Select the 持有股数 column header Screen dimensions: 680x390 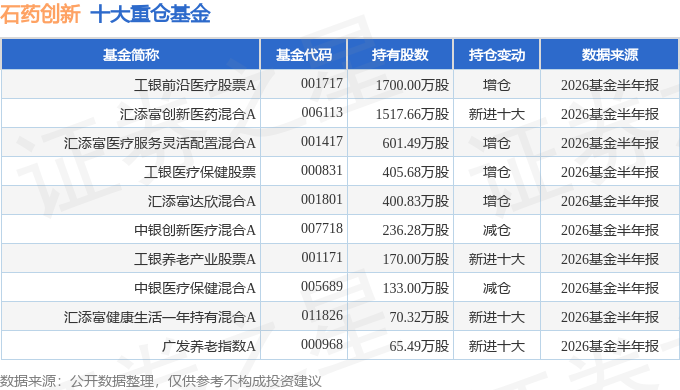(x=400, y=55)
